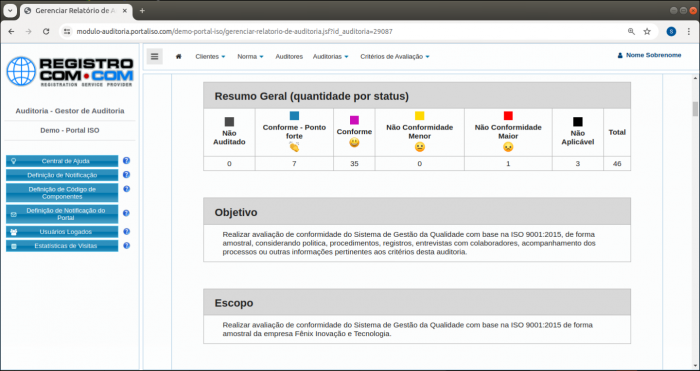The width and height of the screenshot is (700, 371).
Task: Click help icon beside Definição de Código de Componentes
Action: tap(126, 189)
